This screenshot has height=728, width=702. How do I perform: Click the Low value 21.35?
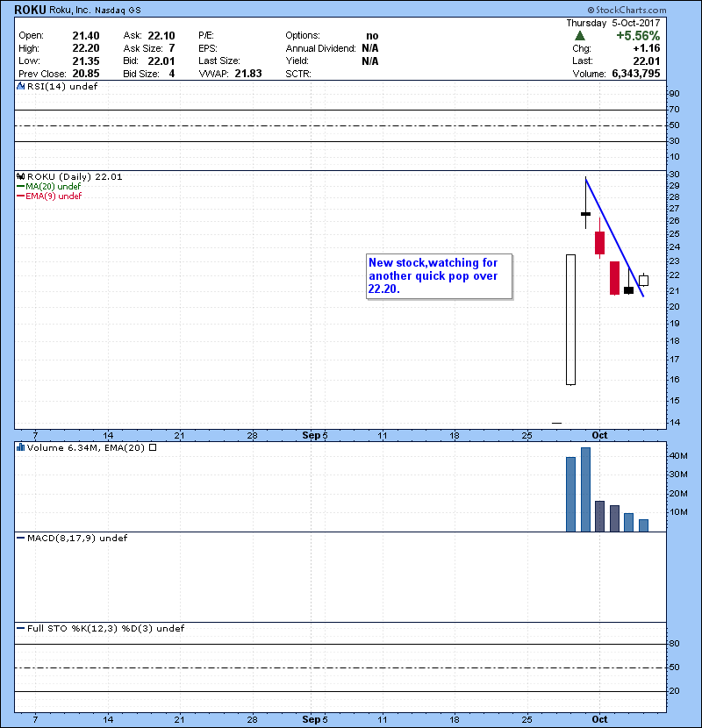coord(86,61)
